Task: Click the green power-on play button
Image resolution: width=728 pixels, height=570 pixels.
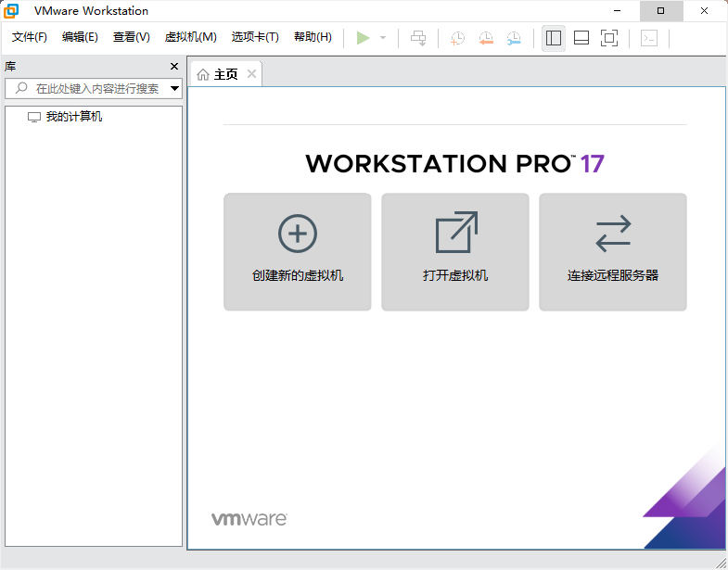Action: (363, 38)
